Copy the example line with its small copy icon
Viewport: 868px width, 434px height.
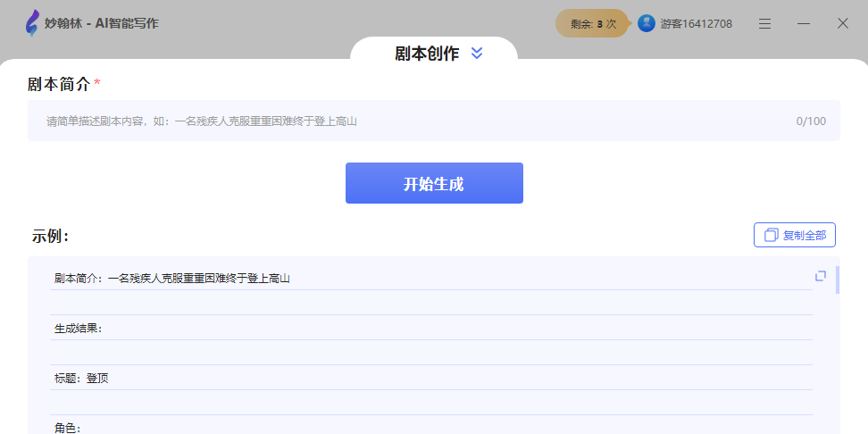click(820, 276)
